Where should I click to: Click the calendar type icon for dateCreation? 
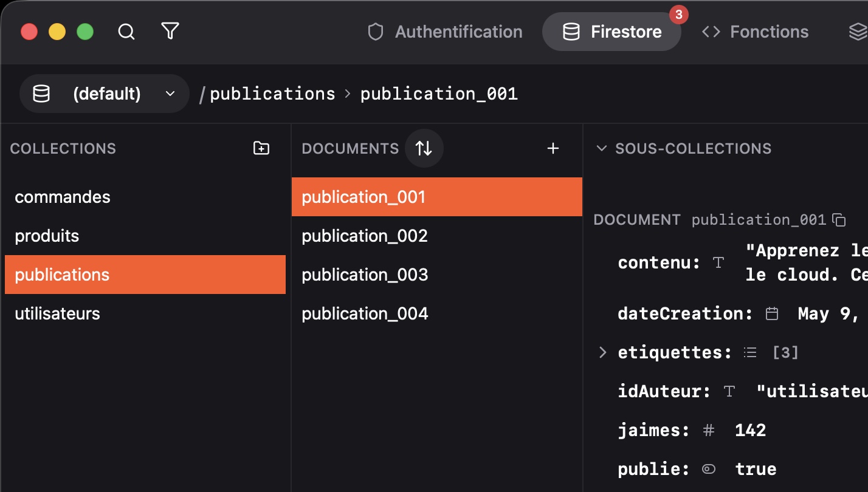coord(772,313)
